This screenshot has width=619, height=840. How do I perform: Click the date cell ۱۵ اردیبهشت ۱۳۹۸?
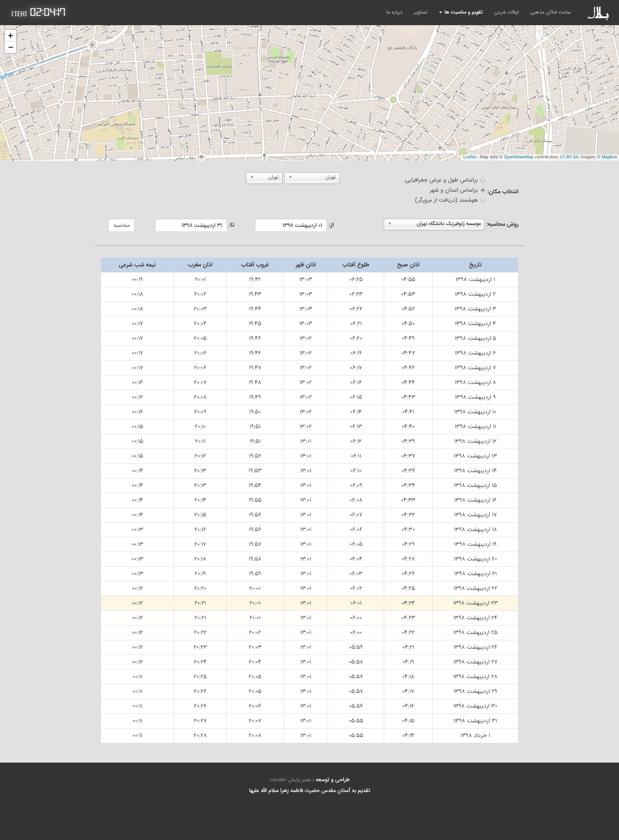click(x=475, y=485)
